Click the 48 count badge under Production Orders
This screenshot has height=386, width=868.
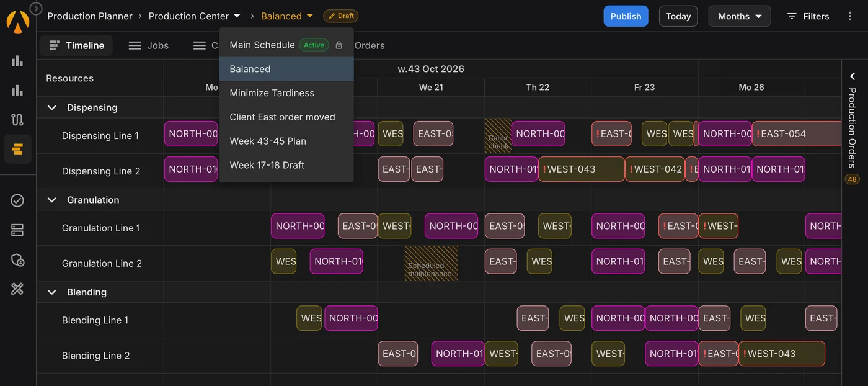(852, 179)
